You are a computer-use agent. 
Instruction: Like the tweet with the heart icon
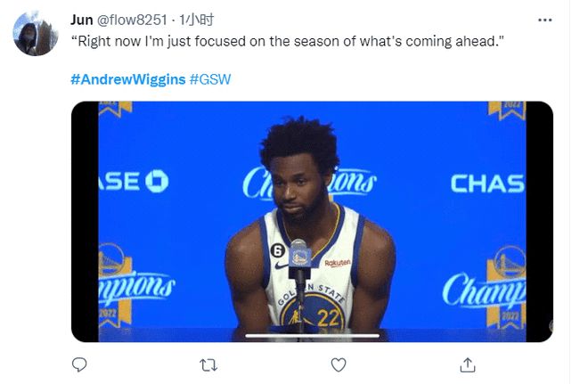[x=338, y=364]
